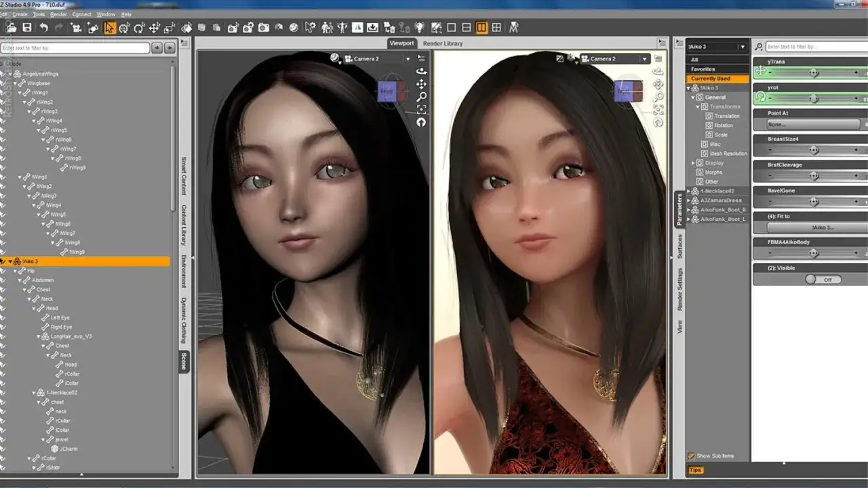Select the Rotate tool in toolbar

(x=139, y=28)
